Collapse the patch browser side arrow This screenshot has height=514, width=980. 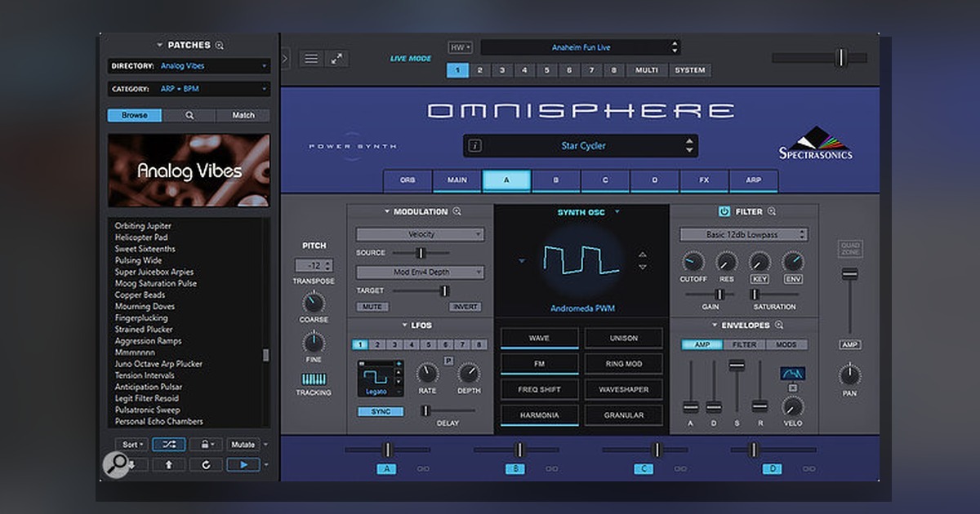point(285,59)
